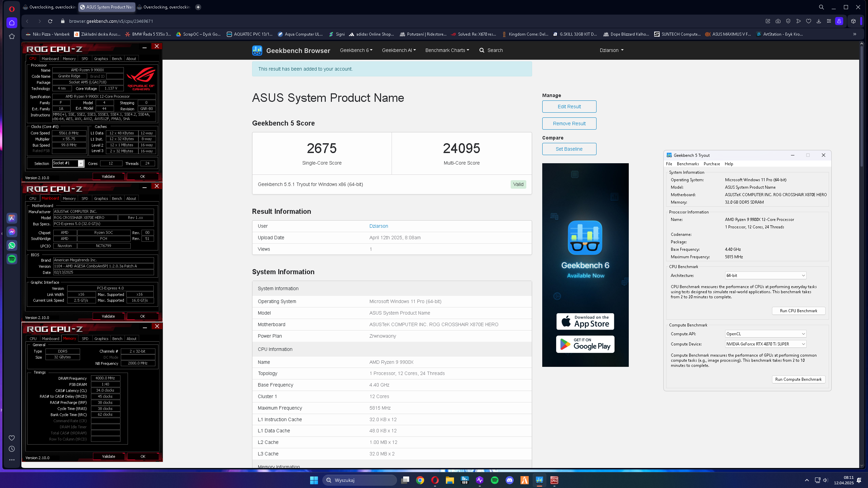This screenshot has width=868, height=488.
Task: Switch to Bench tab in top CPU-Z window
Action: pyautogui.click(x=117, y=59)
